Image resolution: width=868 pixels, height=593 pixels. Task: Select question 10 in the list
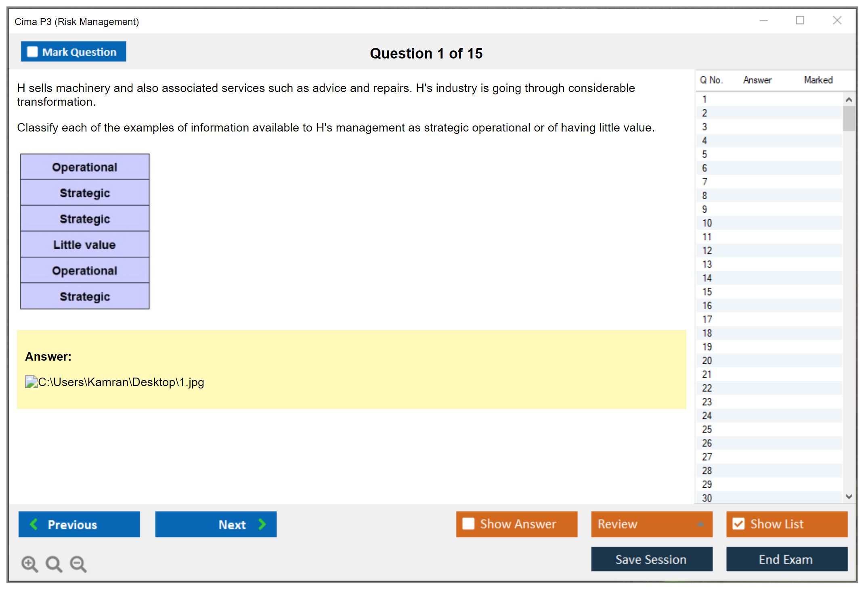click(707, 223)
